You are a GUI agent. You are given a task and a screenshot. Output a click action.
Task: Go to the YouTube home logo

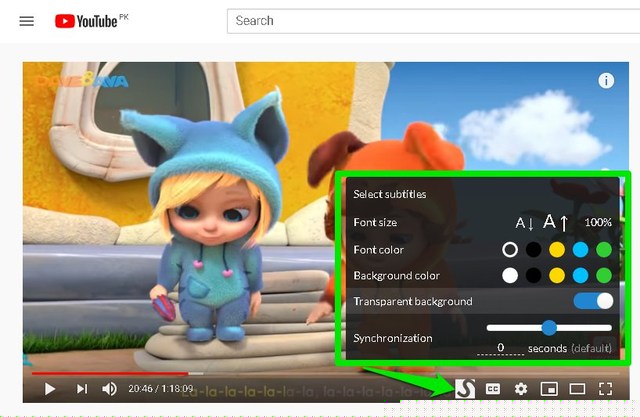[92, 21]
